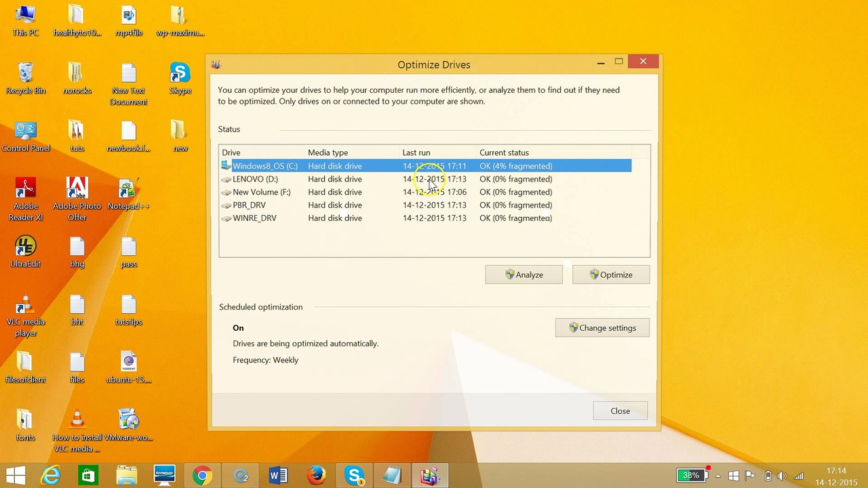This screenshot has height=488, width=868.
Task: Select the norocks folder icon
Action: (x=77, y=79)
